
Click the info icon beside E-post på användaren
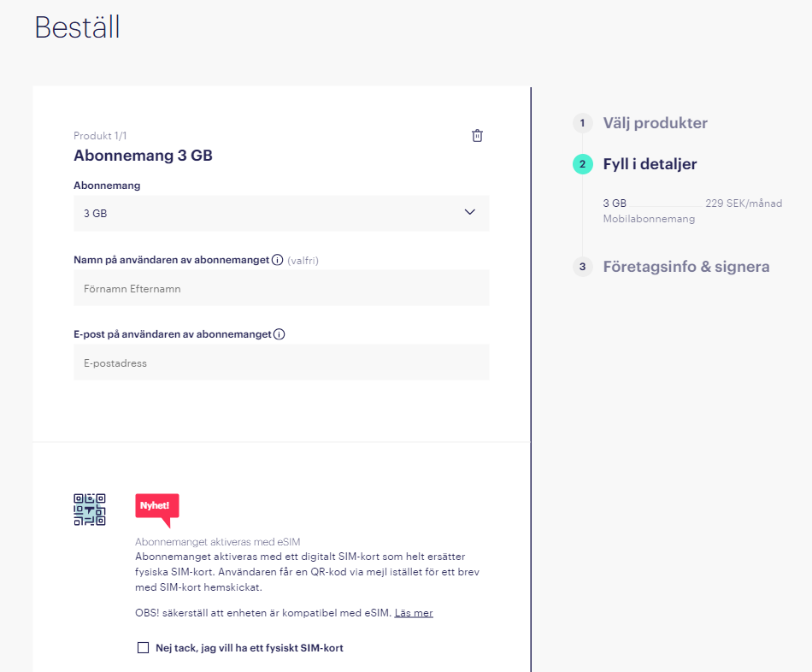279,334
